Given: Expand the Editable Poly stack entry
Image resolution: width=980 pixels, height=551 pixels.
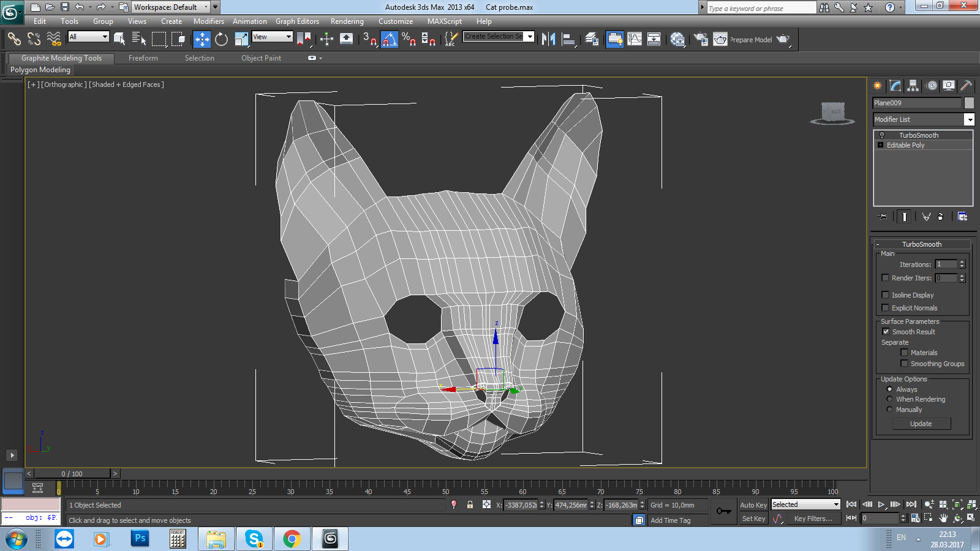Looking at the screenshot, I should click(880, 145).
